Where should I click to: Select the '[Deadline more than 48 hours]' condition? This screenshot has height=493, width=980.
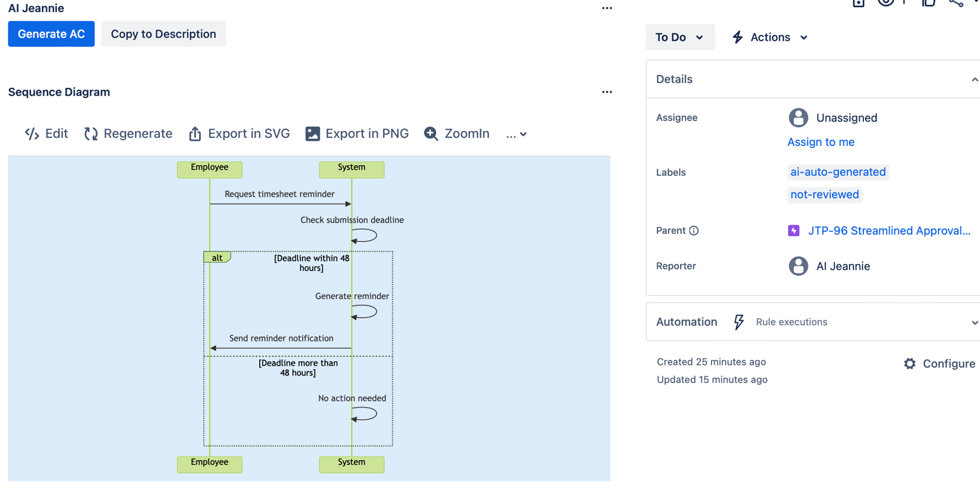(x=298, y=368)
